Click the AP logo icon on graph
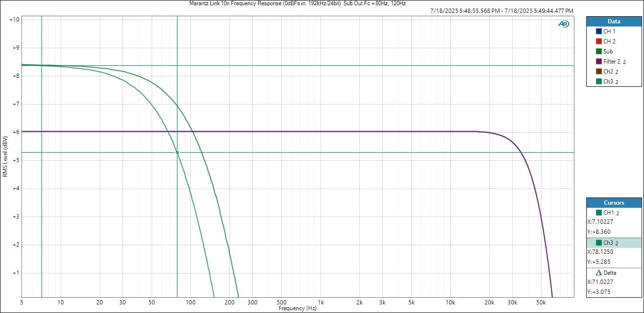The height and width of the screenshot is (313, 644). pyautogui.click(x=563, y=24)
